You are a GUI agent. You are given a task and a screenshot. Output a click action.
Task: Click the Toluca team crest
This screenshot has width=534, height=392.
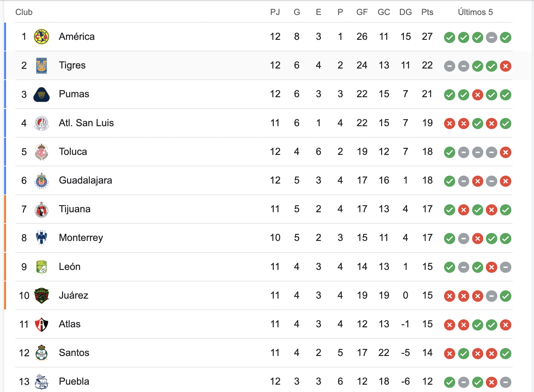(x=41, y=152)
